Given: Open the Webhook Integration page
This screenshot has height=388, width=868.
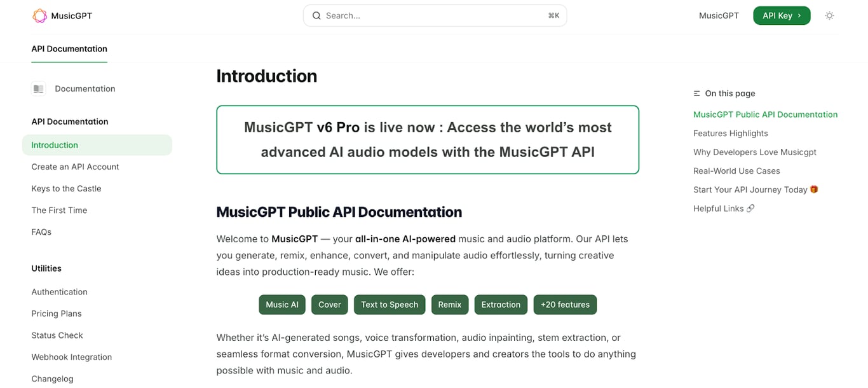Looking at the screenshot, I should [x=71, y=357].
